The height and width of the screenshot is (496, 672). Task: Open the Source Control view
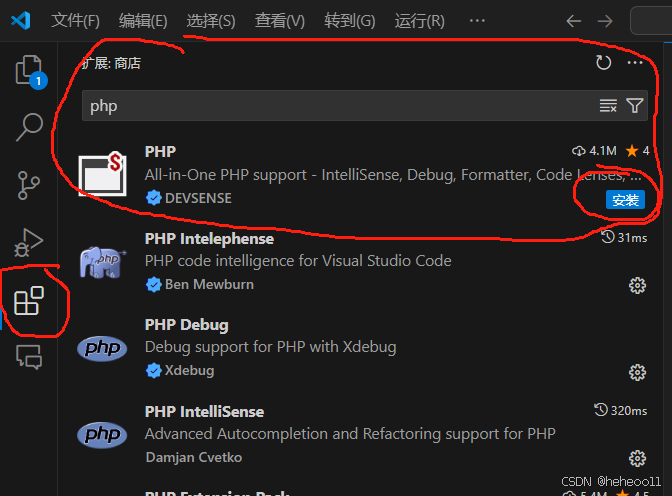tap(29, 185)
